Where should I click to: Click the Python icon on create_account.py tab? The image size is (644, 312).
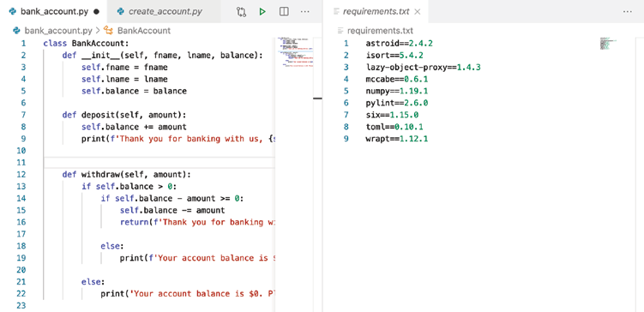(120, 11)
